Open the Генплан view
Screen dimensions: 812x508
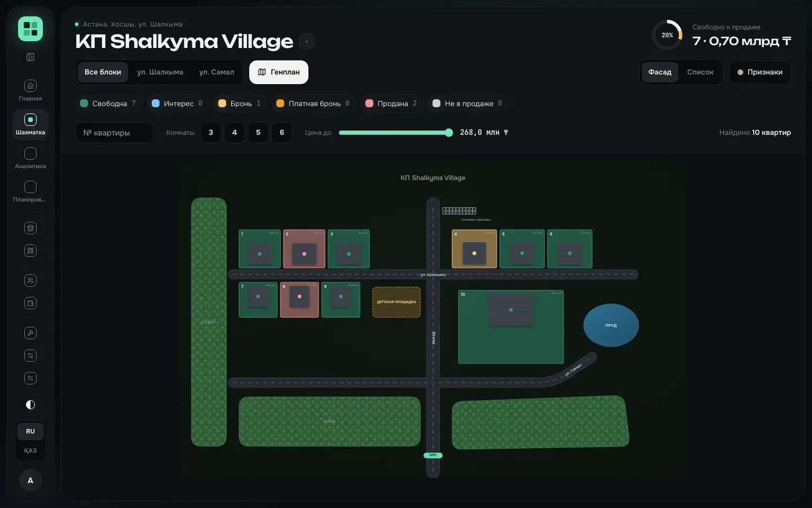[279, 72]
